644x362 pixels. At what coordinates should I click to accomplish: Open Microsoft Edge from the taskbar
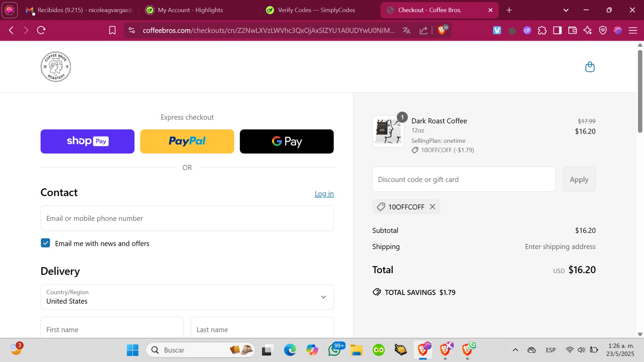(290, 350)
